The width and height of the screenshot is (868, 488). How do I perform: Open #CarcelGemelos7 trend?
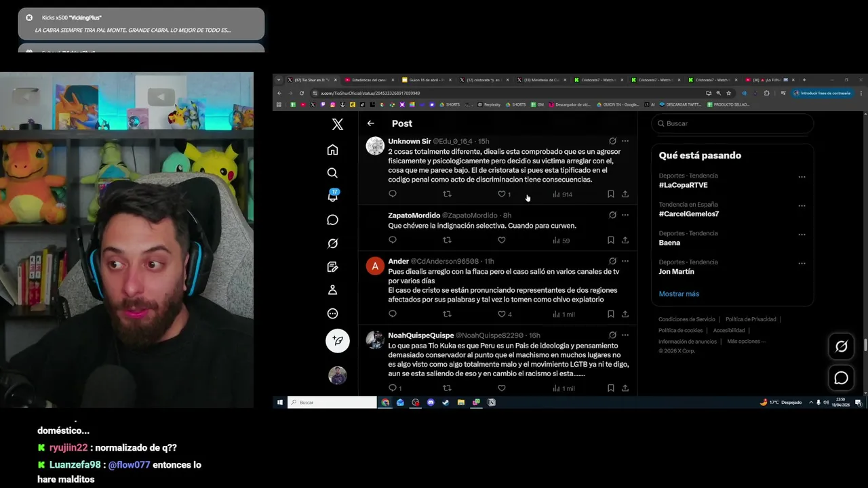tap(688, 213)
